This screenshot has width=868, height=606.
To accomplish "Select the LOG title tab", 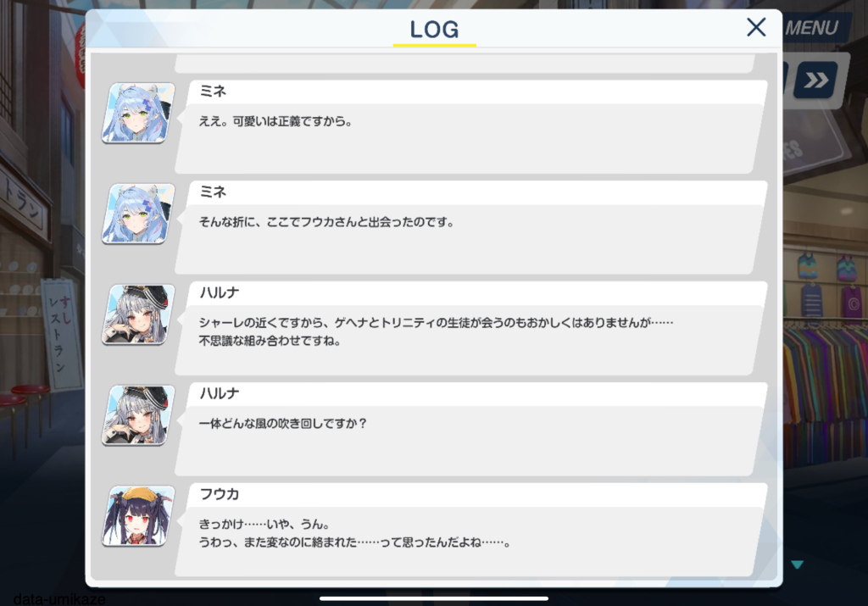I will point(434,30).
